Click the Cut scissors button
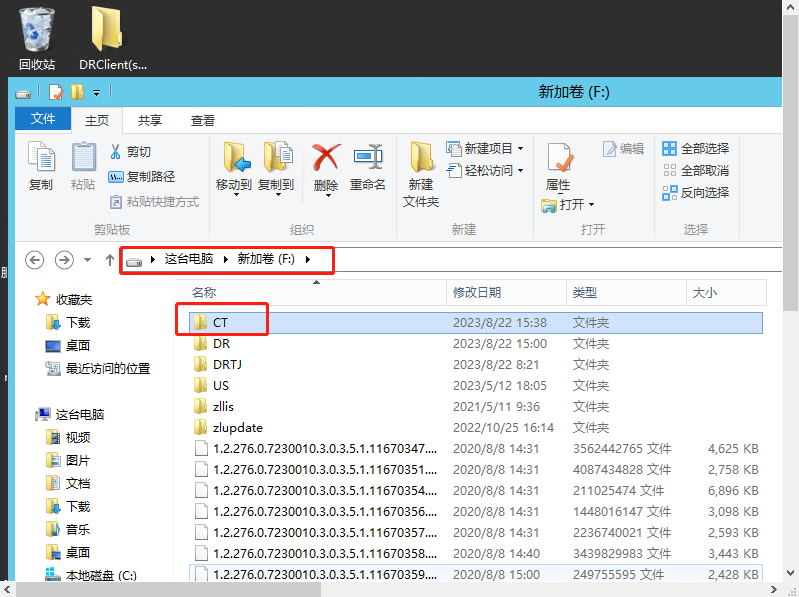 pyautogui.click(x=130, y=151)
